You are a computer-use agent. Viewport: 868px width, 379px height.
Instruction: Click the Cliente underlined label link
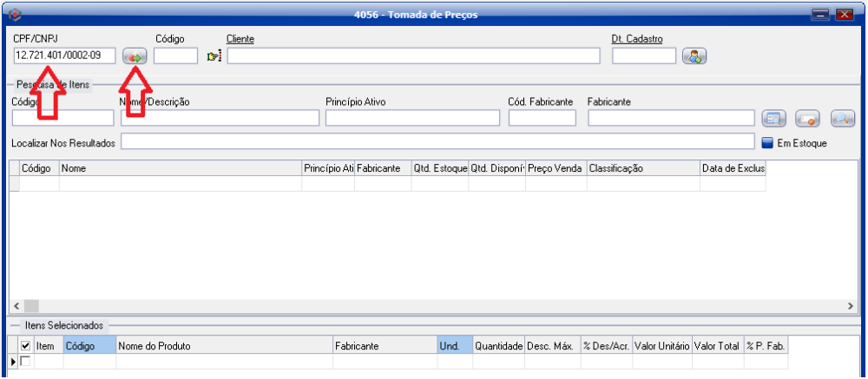[240, 39]
